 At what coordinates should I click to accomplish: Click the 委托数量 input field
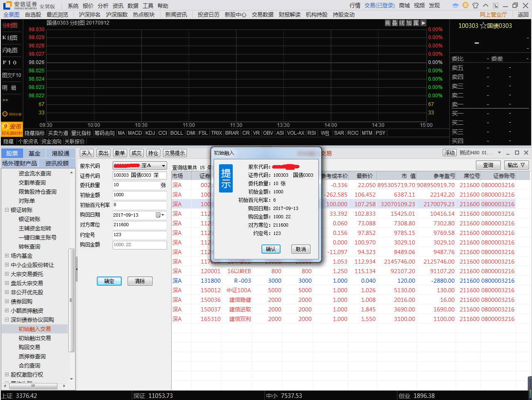[x=136, y=185]
